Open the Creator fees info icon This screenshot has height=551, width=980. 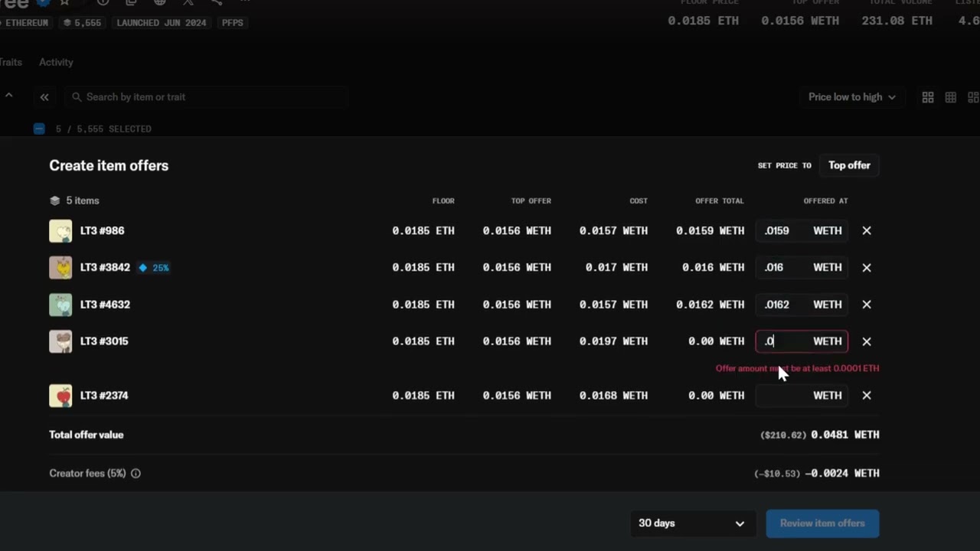136,474
